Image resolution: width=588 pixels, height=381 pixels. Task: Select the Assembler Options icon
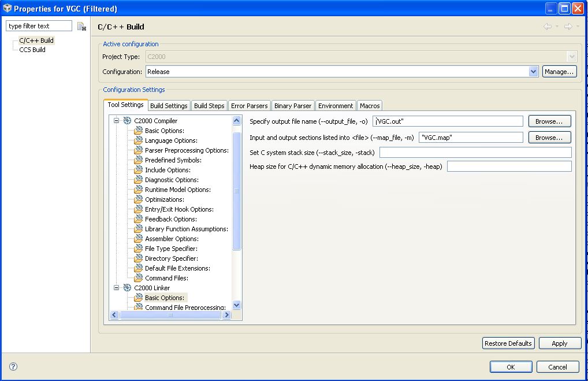(139, 239)
